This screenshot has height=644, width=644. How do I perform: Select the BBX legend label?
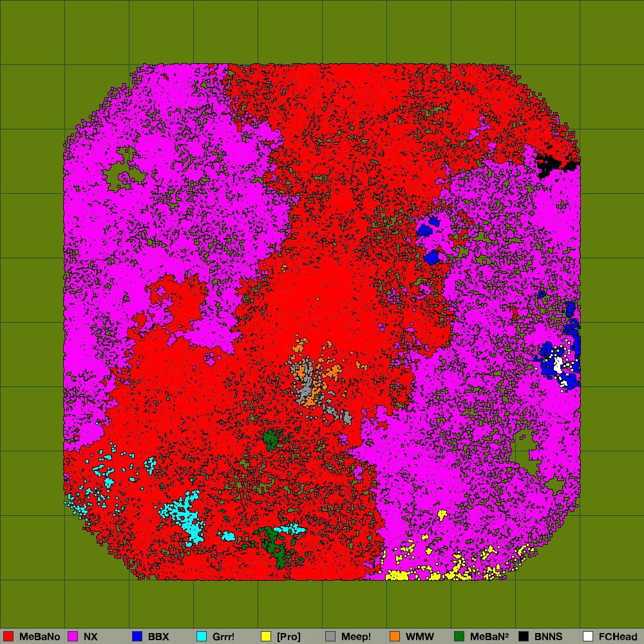point(158,637)
